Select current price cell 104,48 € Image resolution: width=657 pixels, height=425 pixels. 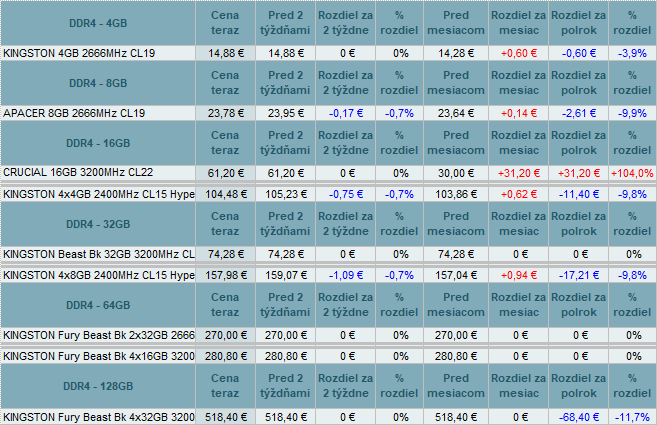tap(225, 194)
